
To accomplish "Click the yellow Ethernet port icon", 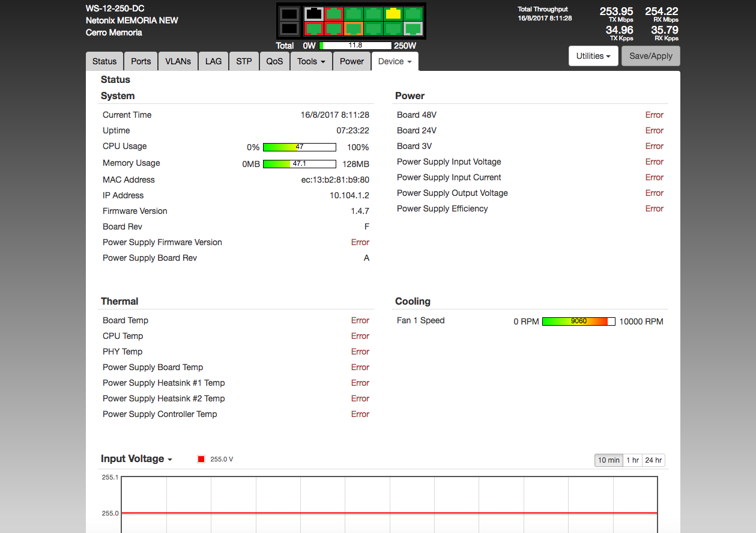I will coord(393,13).
